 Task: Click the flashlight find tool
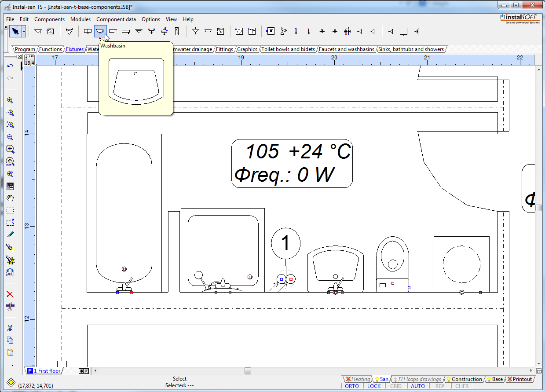(10, 247)
